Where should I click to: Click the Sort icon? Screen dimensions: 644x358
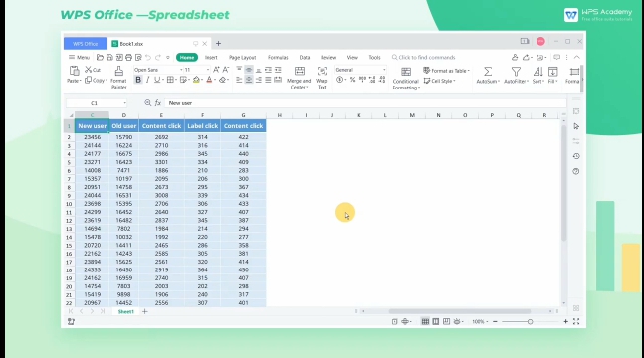point(537,72)
